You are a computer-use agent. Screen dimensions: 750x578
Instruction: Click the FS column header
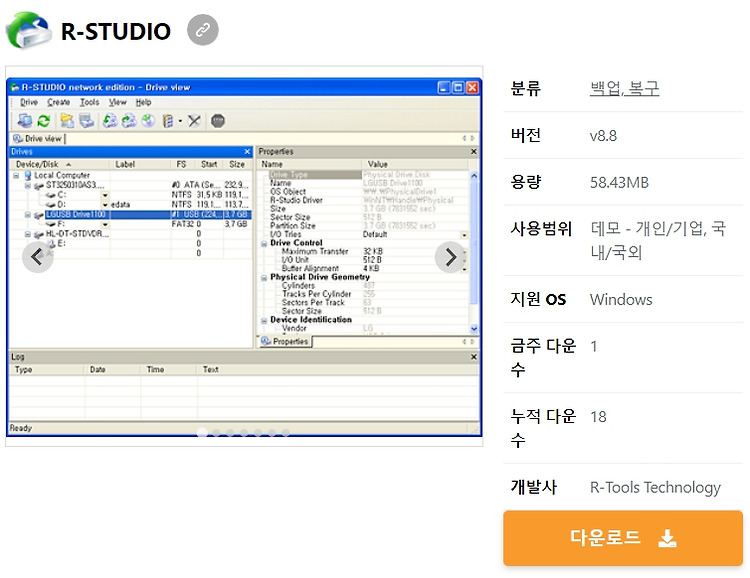point(182,164)
